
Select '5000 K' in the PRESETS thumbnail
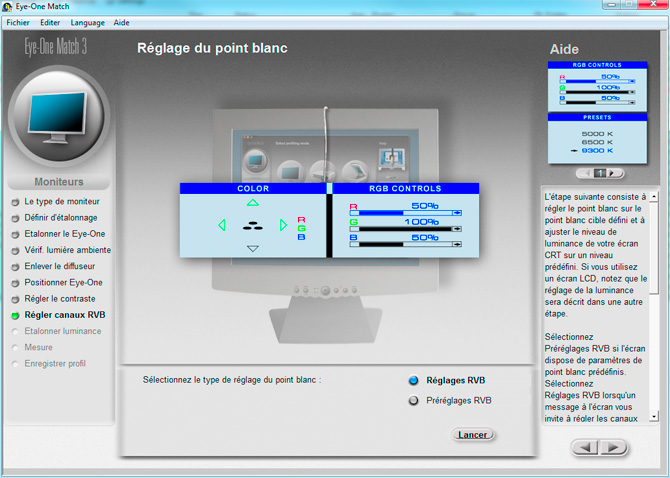pyautogui.click(x=597, y=134)
